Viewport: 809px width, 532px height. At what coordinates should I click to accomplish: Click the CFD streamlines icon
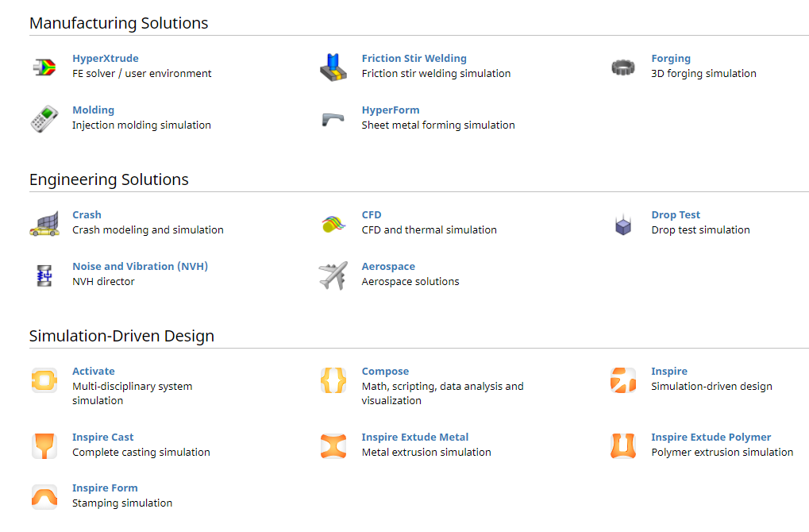pyautogui.click(x=333, y=224)
